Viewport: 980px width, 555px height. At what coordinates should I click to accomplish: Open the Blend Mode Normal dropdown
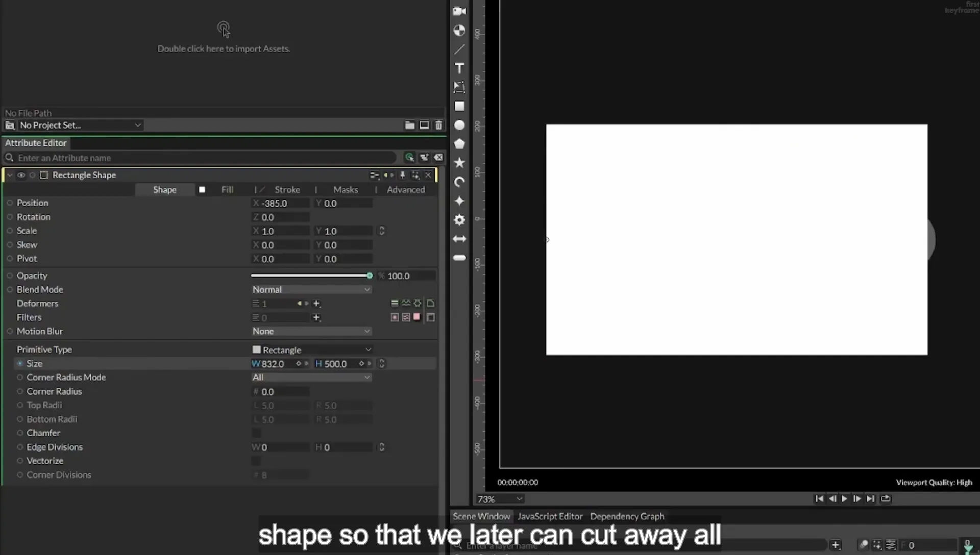click(311, 290)
